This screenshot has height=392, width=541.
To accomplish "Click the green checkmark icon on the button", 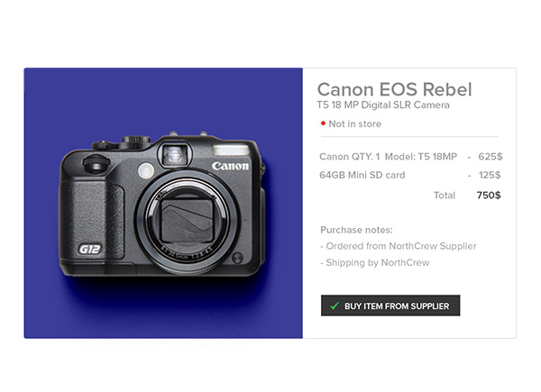I will point(335,306).
